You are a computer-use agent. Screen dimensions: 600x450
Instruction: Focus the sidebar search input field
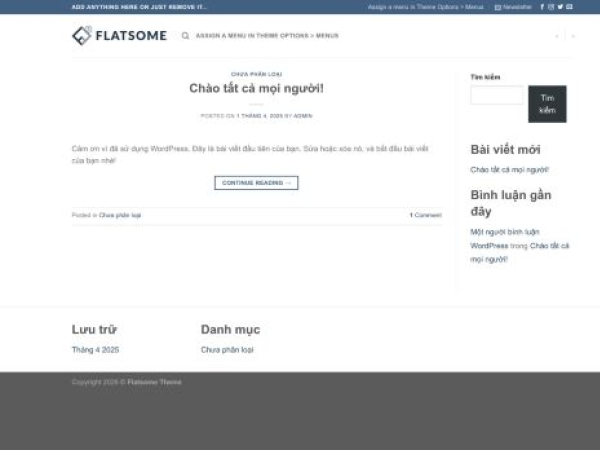[x=497, y=95]
